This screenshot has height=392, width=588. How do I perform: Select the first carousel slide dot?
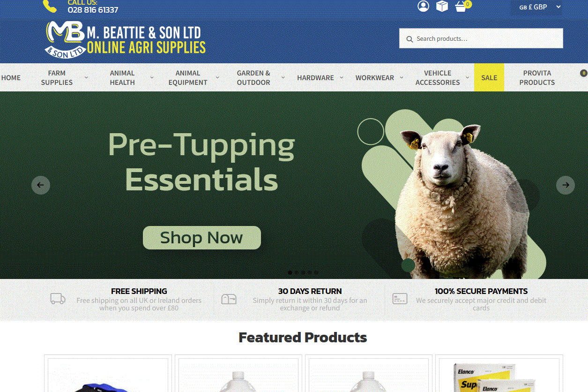click(x=290, y=272)
